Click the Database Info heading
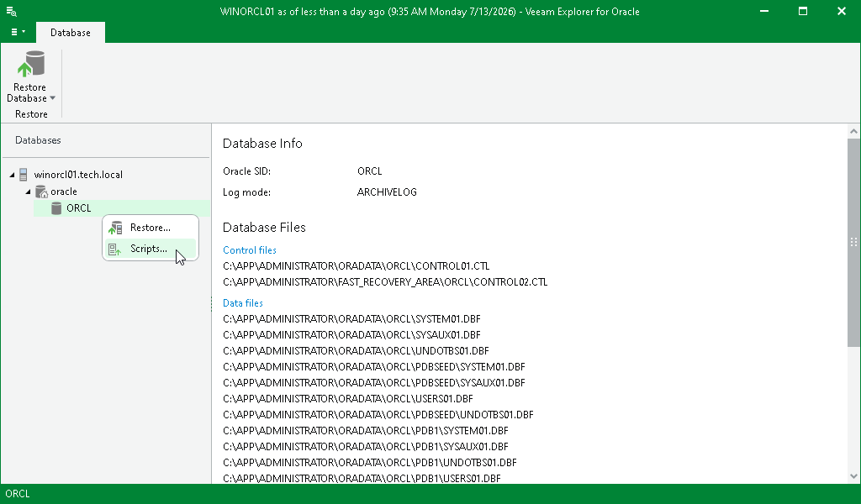 262,144
